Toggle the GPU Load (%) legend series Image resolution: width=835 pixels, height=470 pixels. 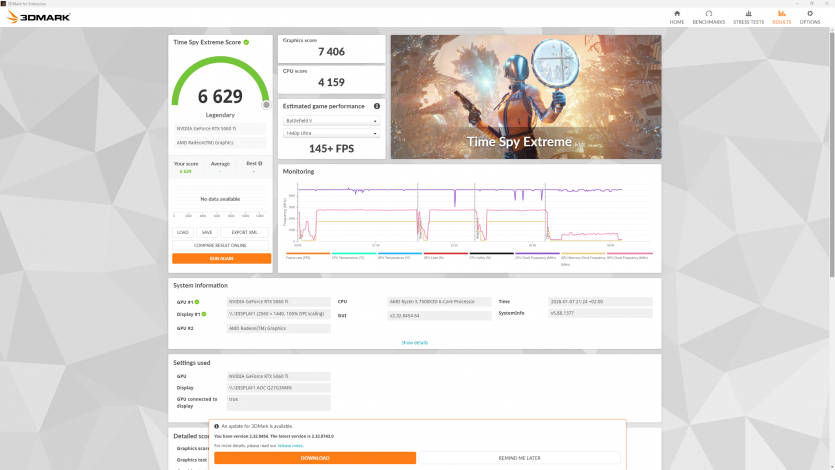click(x=433, y=257)
